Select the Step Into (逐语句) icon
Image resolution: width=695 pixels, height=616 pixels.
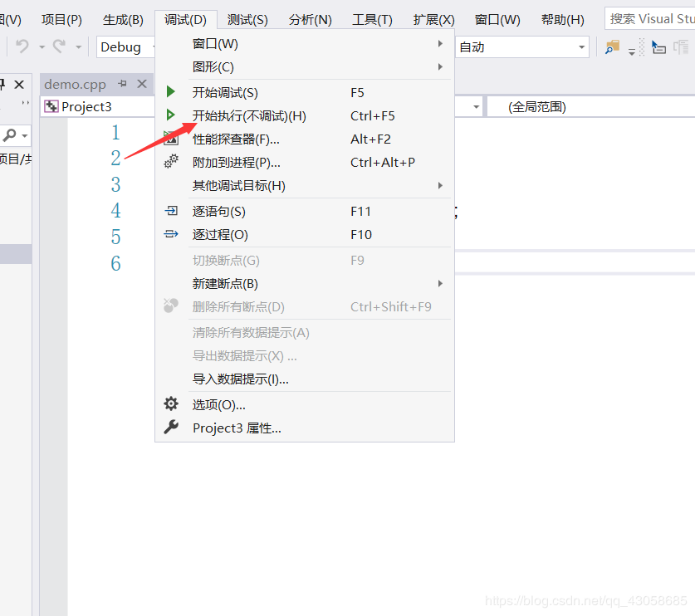pos(170,211)
